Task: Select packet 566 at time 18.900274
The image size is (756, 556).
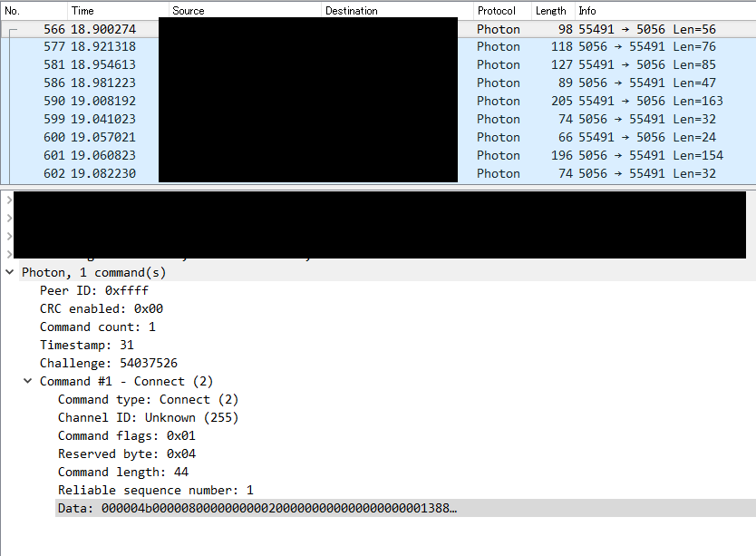Action: (x=378, y=29)
